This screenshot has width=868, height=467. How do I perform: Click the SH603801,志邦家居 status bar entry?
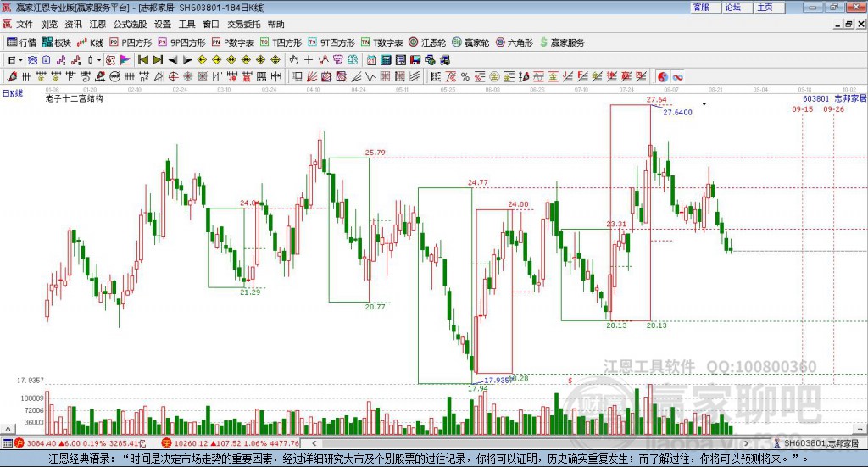(x=821, y=443)
